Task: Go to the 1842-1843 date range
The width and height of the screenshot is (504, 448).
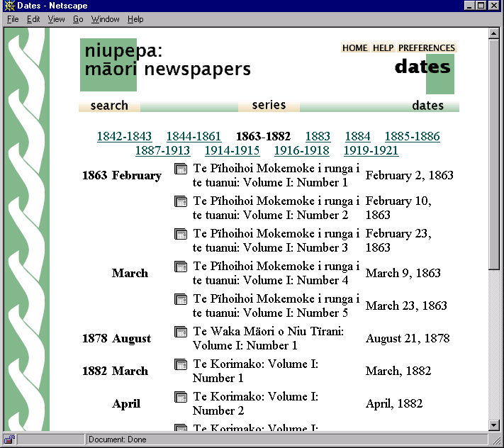Action: 124,136
